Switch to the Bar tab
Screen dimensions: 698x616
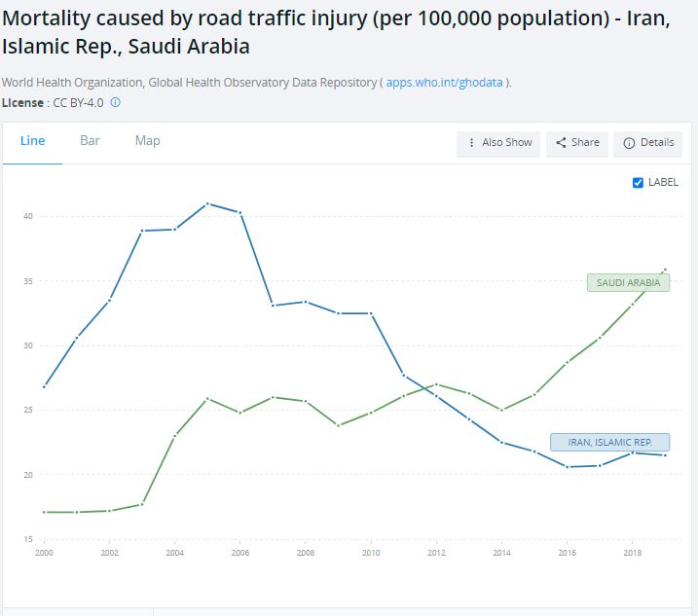coord(90,141)
